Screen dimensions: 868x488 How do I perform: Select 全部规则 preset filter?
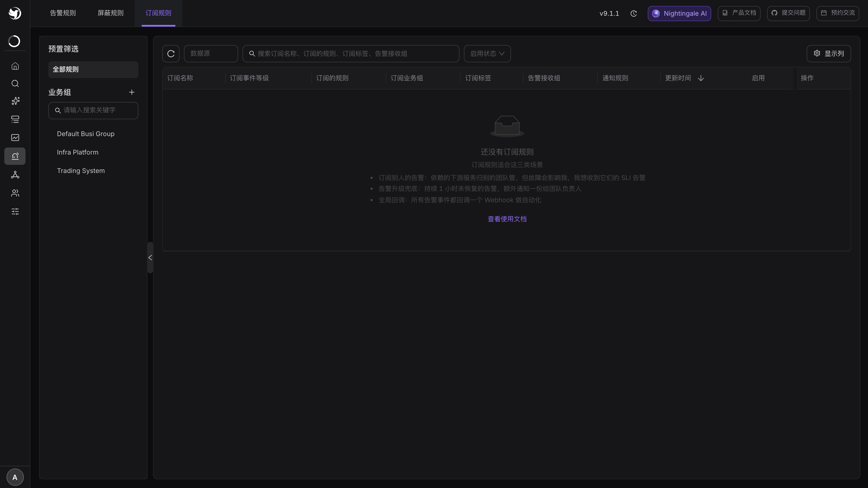pos(93,69)
